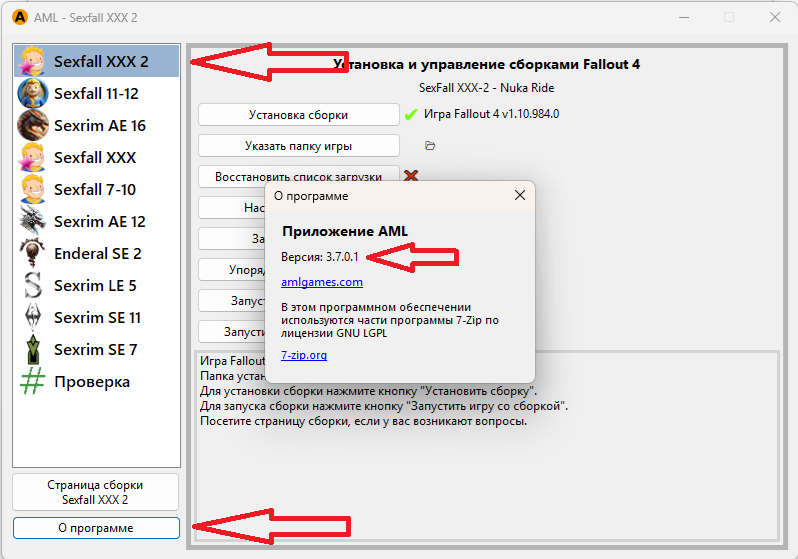Image resolution: width=798 pixels, height=559 pixels.
Task: Open game folder via small folder icon
Action: coord(430,146)
